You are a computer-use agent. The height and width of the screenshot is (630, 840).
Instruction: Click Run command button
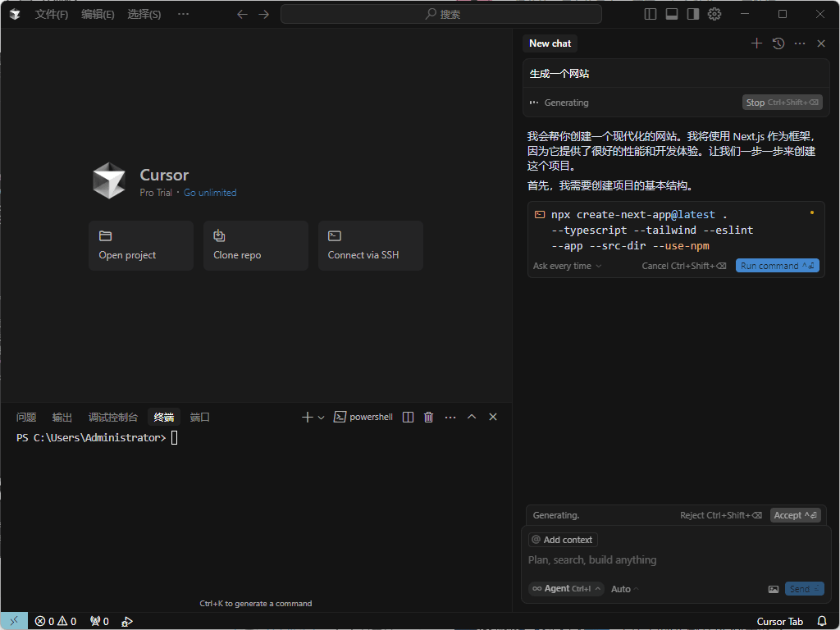click(x=778, y=266)
